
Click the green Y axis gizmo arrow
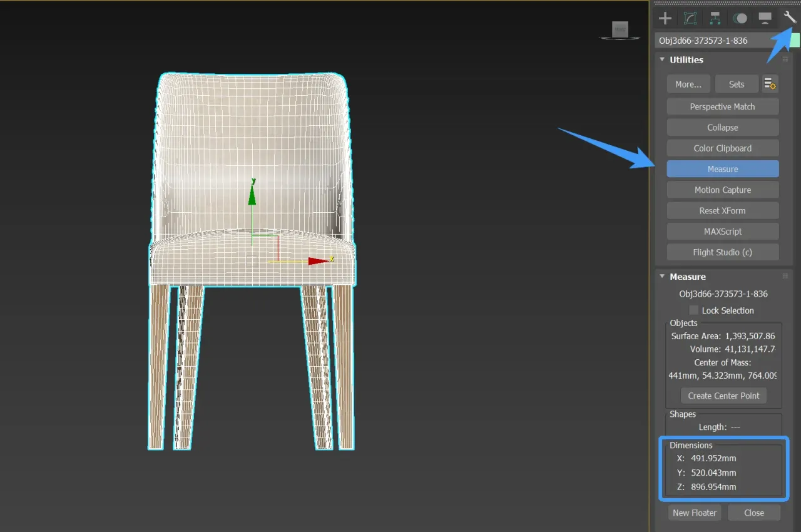[x=252, y=194]
